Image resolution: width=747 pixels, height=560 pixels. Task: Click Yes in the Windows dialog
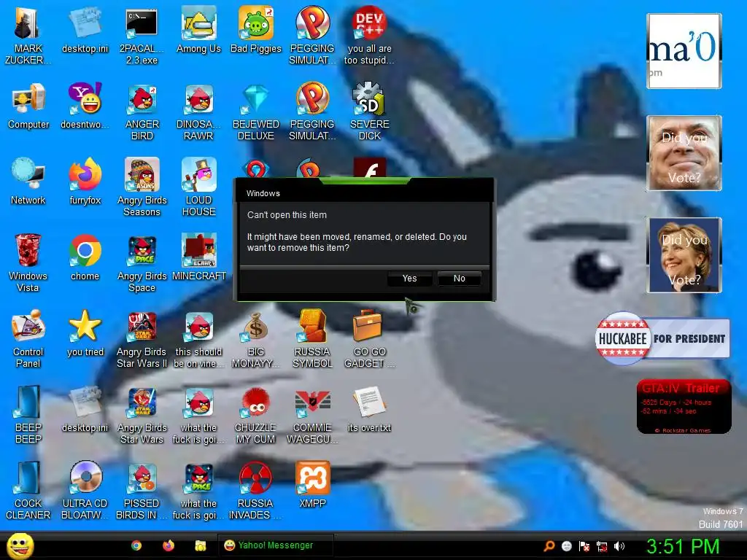[x=409, y=279]
